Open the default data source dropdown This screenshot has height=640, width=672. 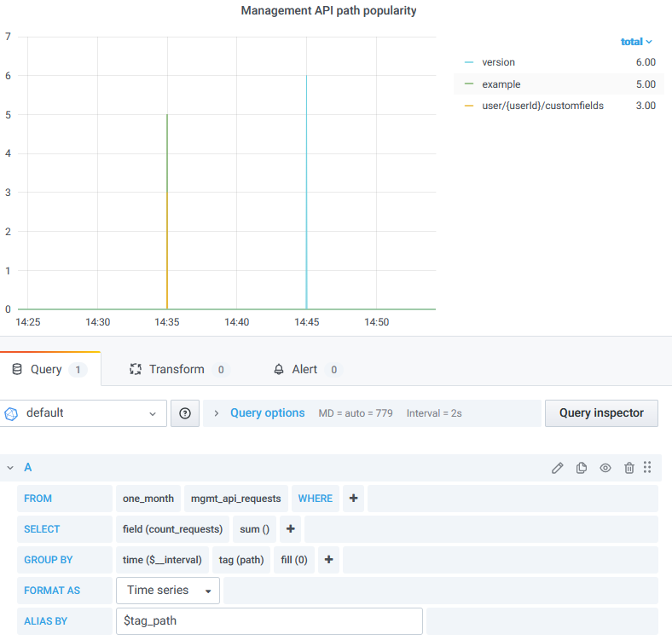83,413
